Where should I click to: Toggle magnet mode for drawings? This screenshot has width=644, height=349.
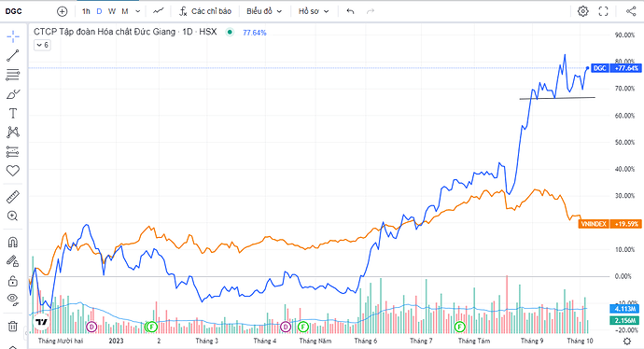tap(13, 243)
